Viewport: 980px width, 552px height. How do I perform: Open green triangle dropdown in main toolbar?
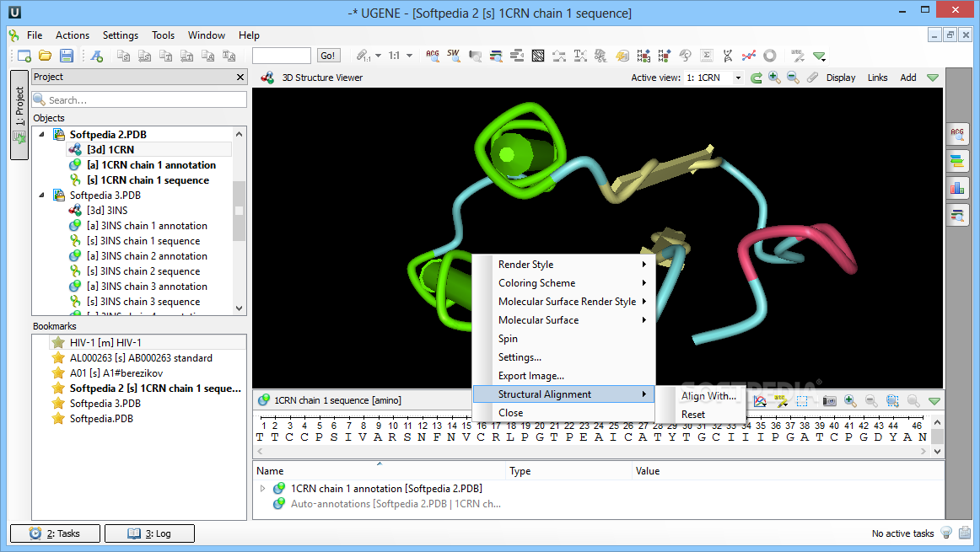click(820, 56)
